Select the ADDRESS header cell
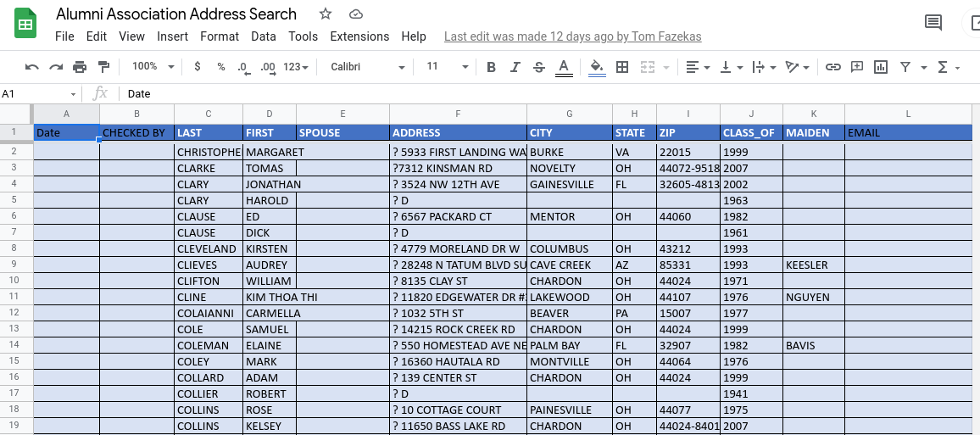The height and width of the screenshot is (435, 980). pyautogui.click(x=458, y=132)
